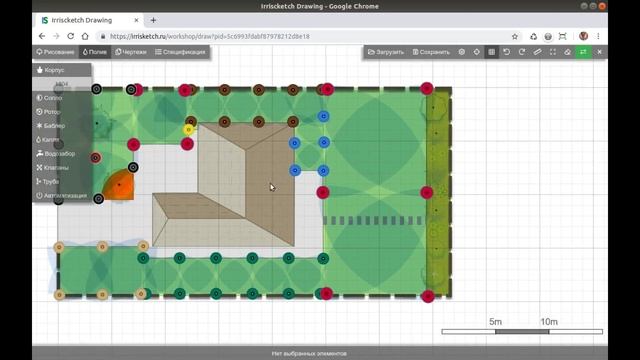
Task: Close the Irriscketch Drawing tab
Action: [x=136, y=20]
